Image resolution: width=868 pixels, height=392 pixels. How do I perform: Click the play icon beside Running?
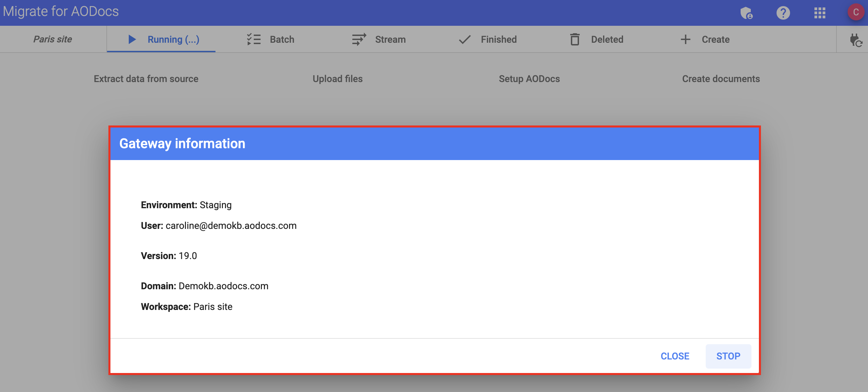(x=132, y=39)
